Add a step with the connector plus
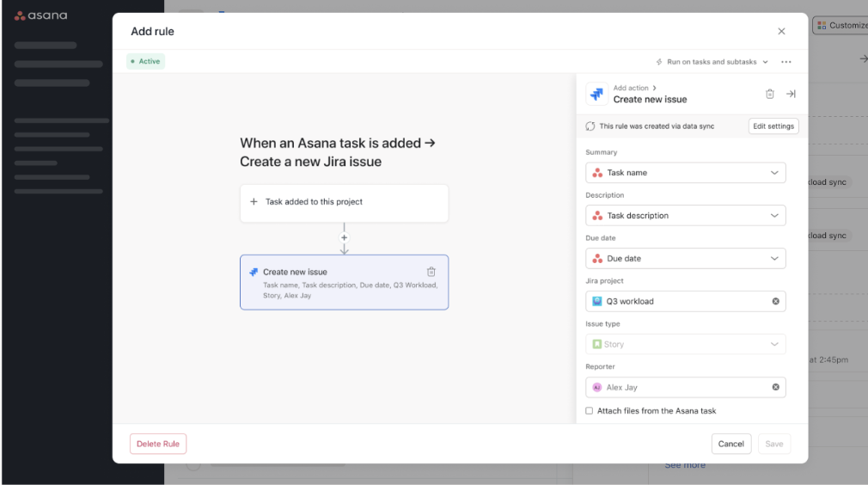 (344, 237)
